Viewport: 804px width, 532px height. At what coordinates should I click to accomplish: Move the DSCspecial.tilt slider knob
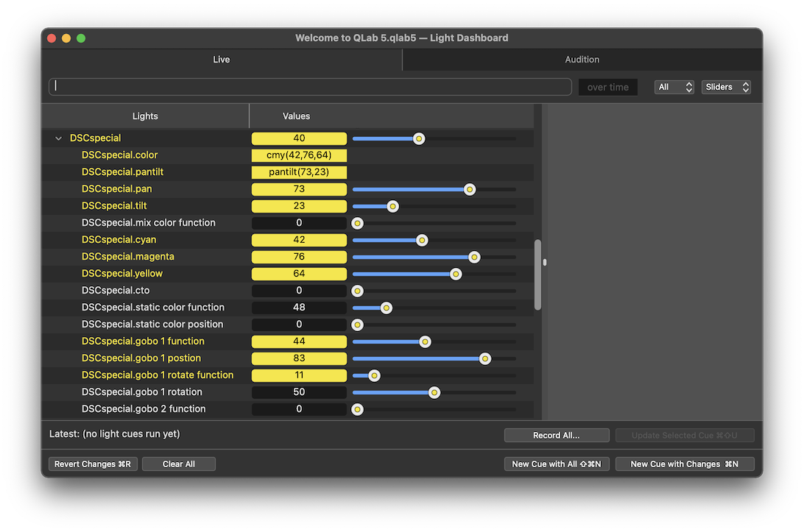coord(392,206)
